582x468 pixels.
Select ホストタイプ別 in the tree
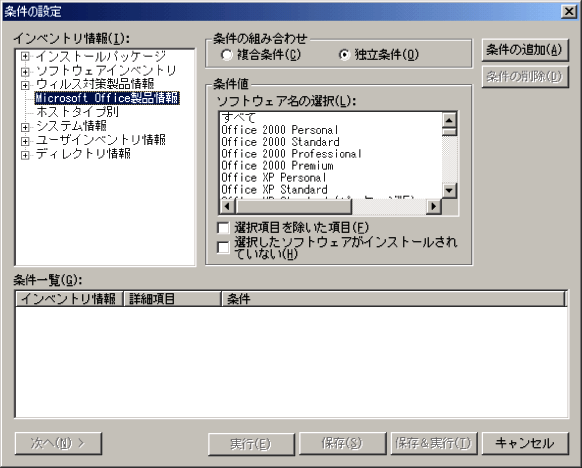click(x=77, y=112)
